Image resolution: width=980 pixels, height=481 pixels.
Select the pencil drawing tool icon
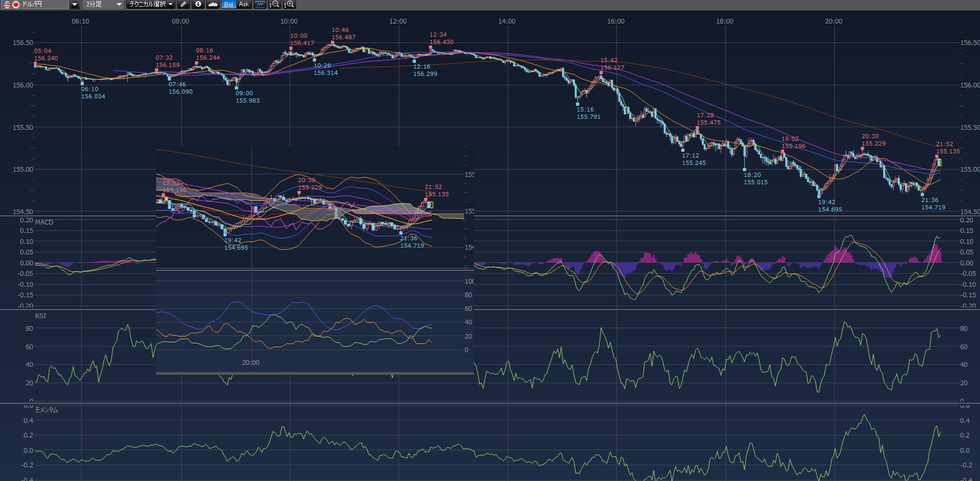tap(183, 5)
